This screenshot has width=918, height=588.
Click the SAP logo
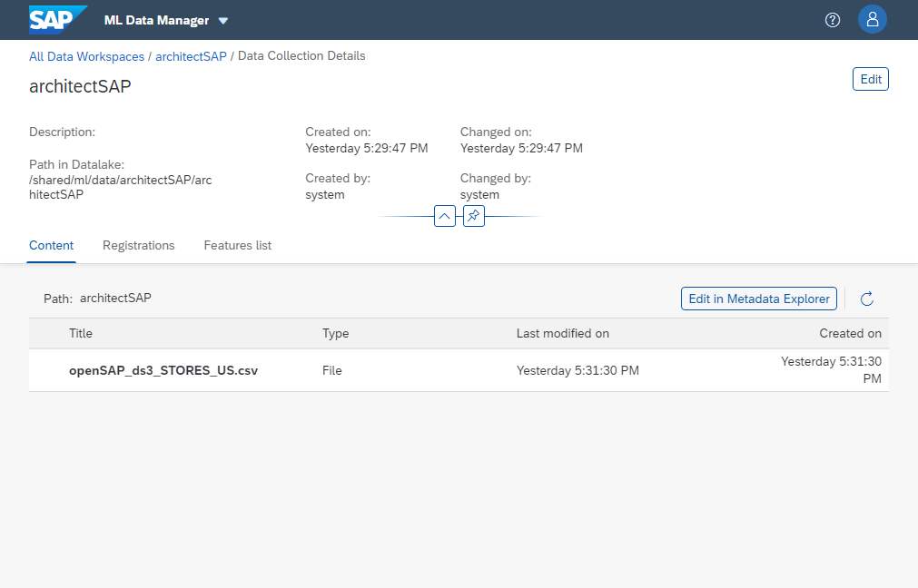(x=58, y=20)
